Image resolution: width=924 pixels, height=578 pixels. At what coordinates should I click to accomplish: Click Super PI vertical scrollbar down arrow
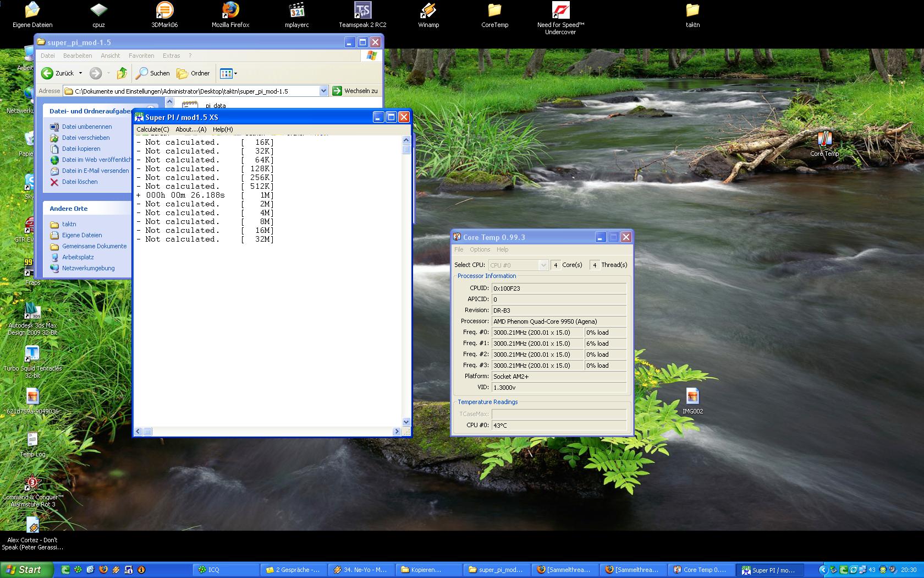(406, 422)
